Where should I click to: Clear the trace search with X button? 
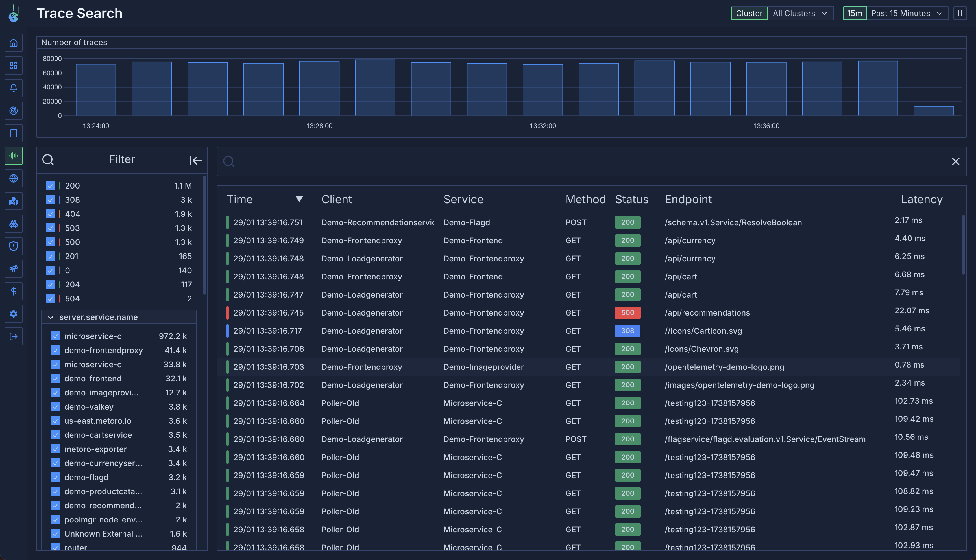[x=955, y=161]
